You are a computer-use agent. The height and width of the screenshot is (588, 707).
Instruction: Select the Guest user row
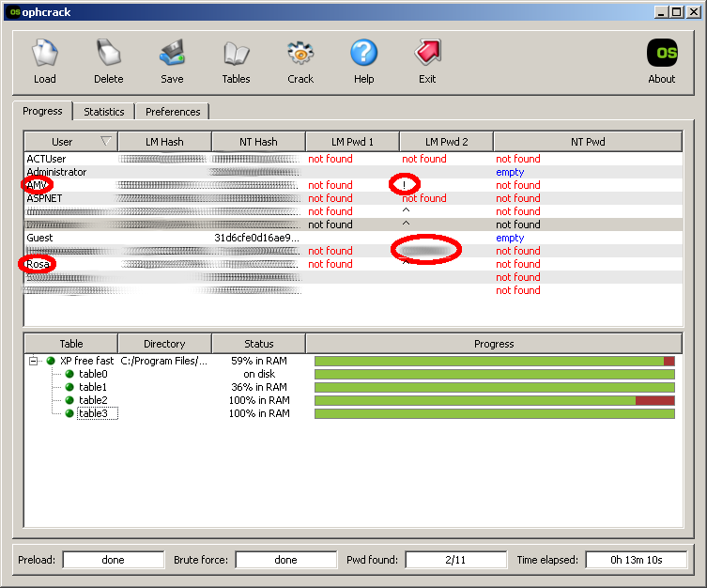pyautogui.click(x=353, y=238)
